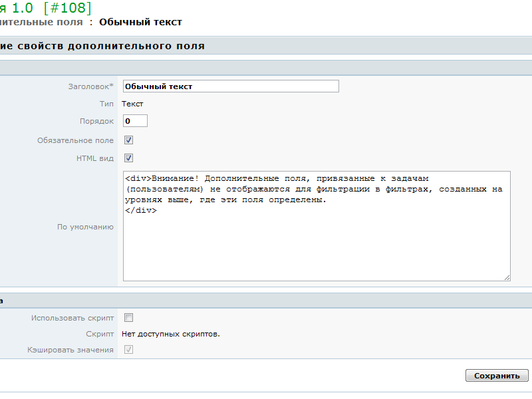Click the Заголовок text input field

point(231,86)
